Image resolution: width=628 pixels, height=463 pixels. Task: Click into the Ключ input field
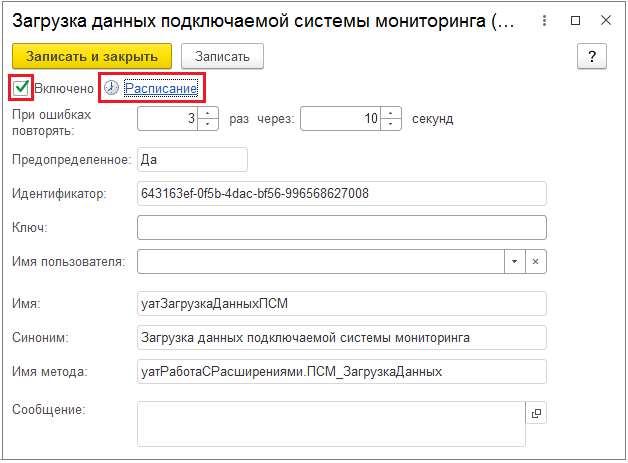pyautogui.click(x=341, y=228)
